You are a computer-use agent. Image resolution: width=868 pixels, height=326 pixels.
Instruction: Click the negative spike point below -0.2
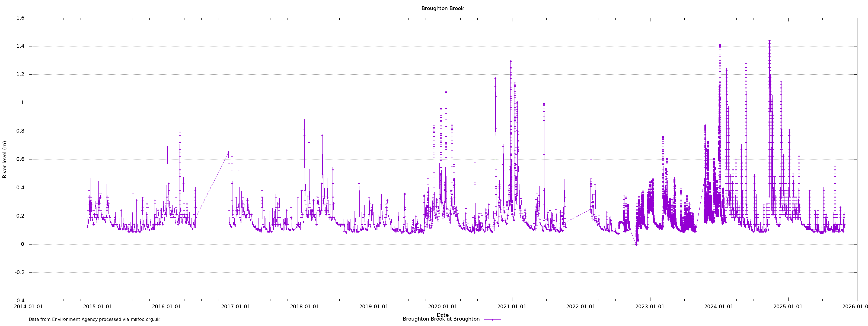click(624, 281)
